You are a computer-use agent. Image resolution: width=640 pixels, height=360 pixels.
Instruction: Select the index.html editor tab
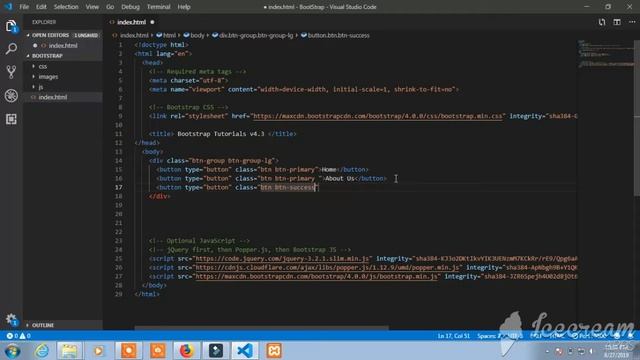[131, 22]
